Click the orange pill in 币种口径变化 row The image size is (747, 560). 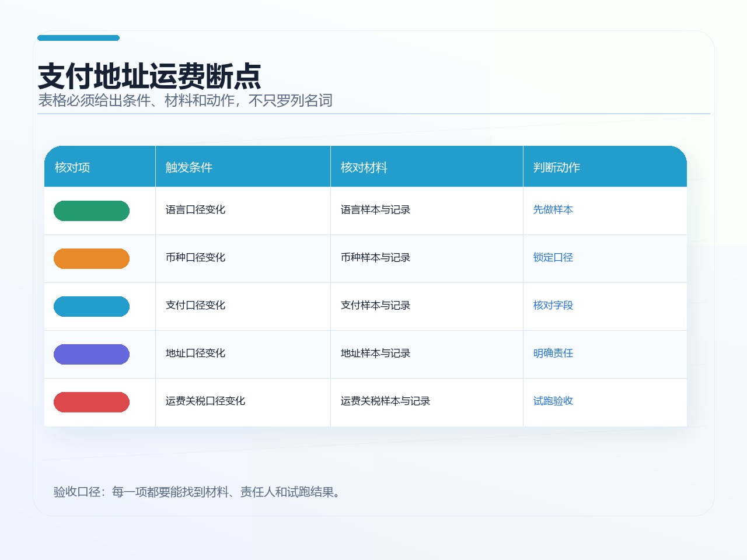[92, 258]
